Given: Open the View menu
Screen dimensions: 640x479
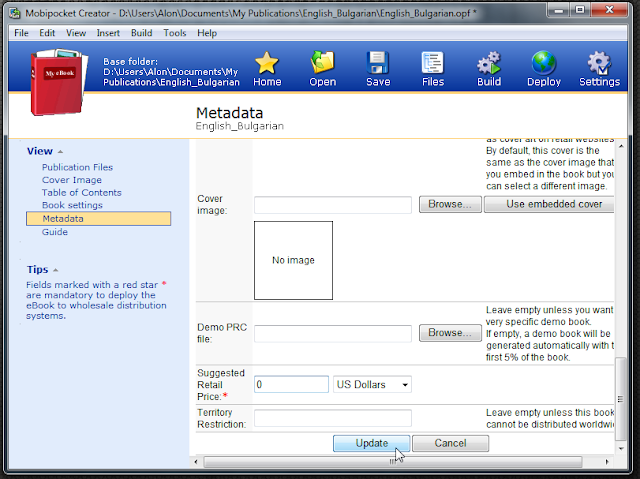Looking at the screenshot, I should (76, 33).
